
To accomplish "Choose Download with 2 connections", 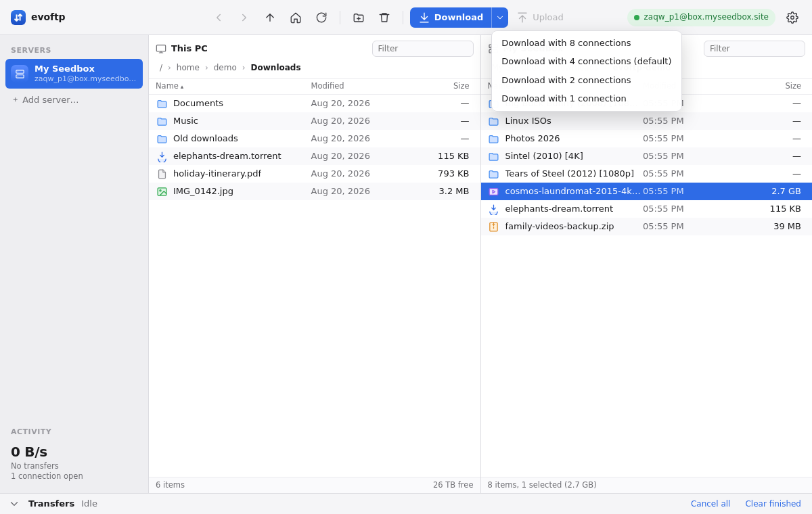I will point(587,80).
